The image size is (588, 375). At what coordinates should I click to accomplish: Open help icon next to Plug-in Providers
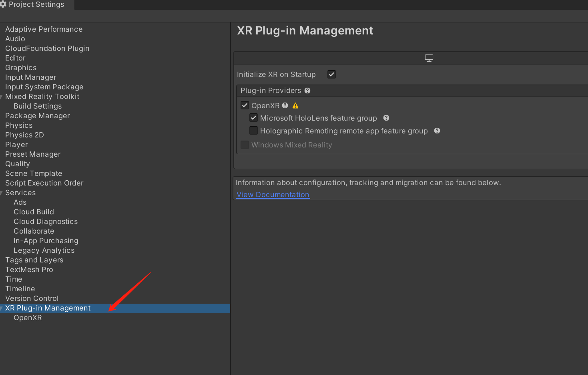[307, 91]
